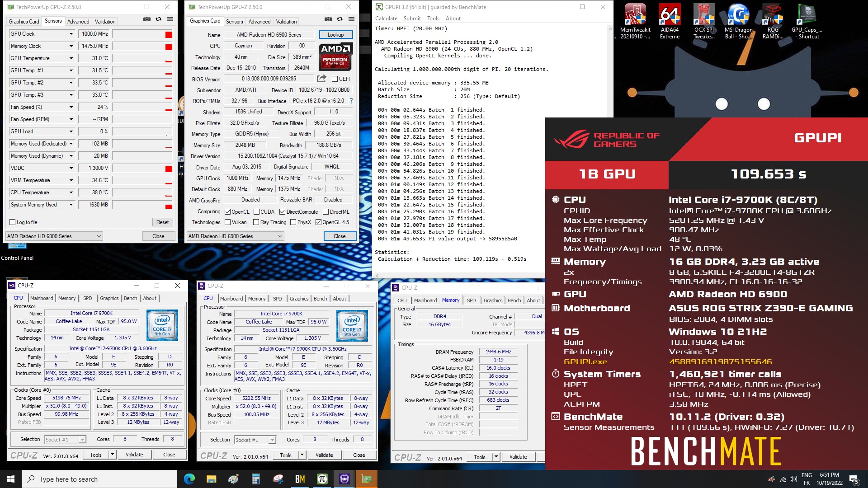Click the Bus Interface question mark icon

click(x=351, y=101)
